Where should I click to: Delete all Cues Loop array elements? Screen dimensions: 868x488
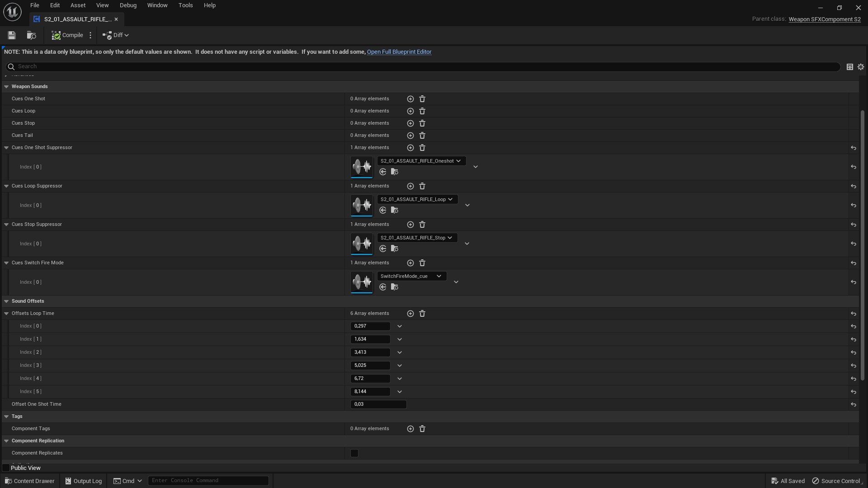tap(422, 111)
